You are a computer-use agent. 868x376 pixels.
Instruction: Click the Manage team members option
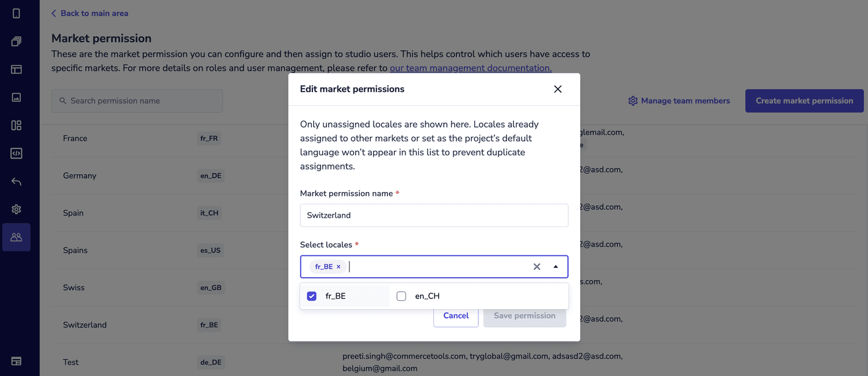click(679, 101)
